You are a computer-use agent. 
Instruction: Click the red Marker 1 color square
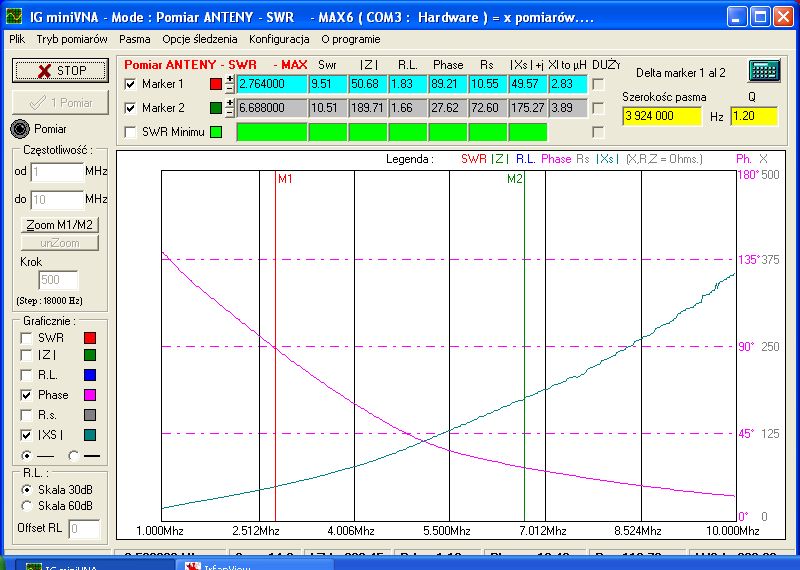pos(216,84)
